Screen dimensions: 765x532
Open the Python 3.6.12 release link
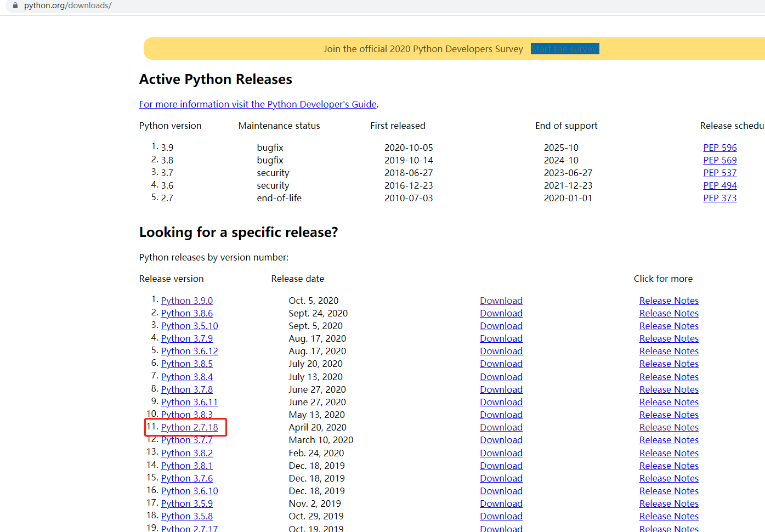(190, 351)
